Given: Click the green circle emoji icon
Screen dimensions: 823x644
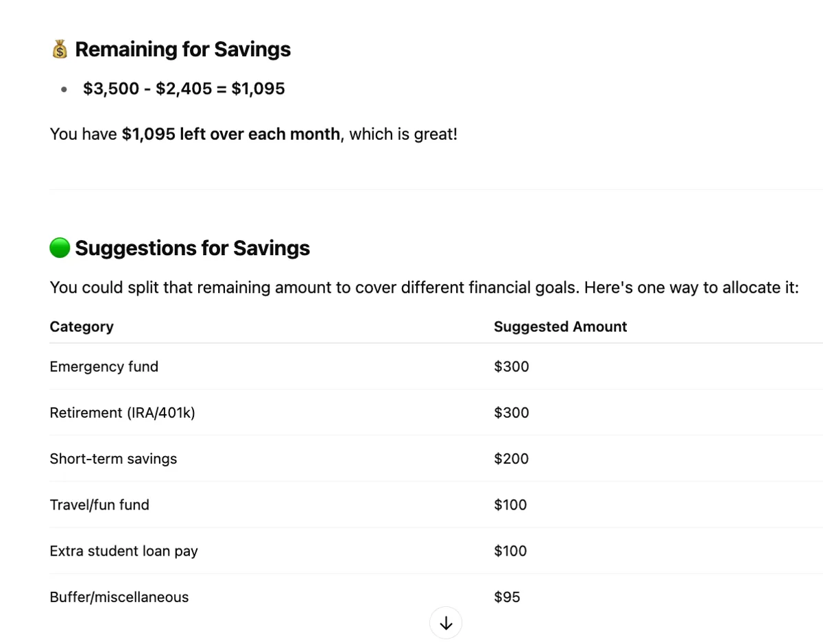Looking at the screenshot, I should coord(60,248).
